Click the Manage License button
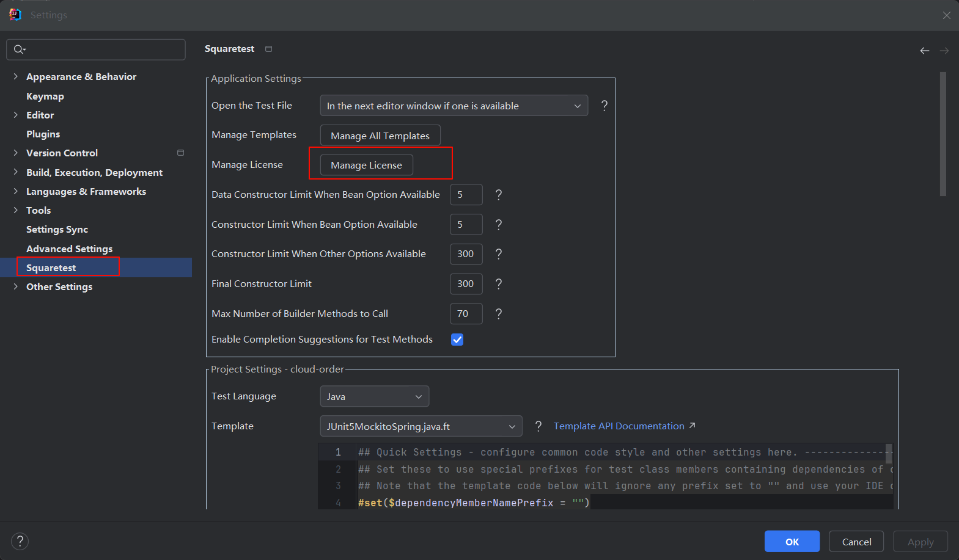959x560 pixels. [x=367, y=165]
